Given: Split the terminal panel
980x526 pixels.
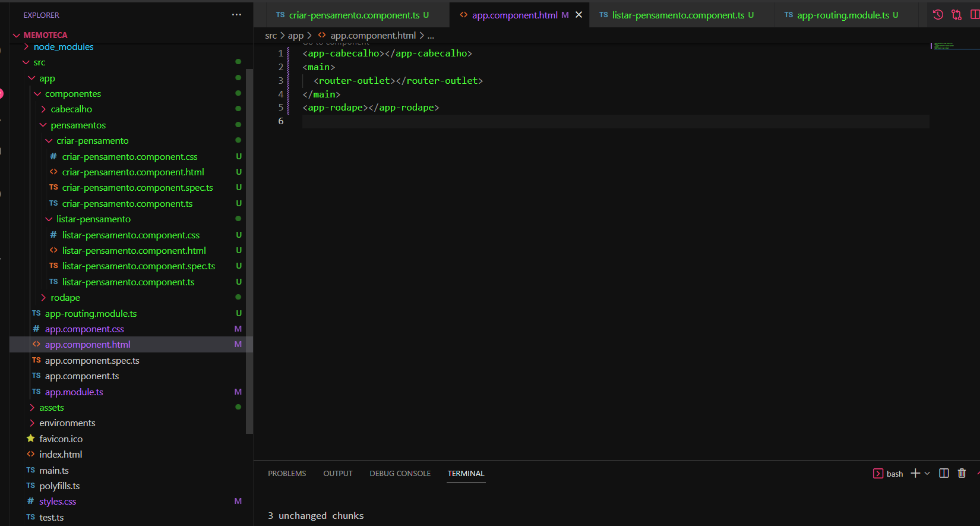Looking at the screenshot, I should coord(944,473).
